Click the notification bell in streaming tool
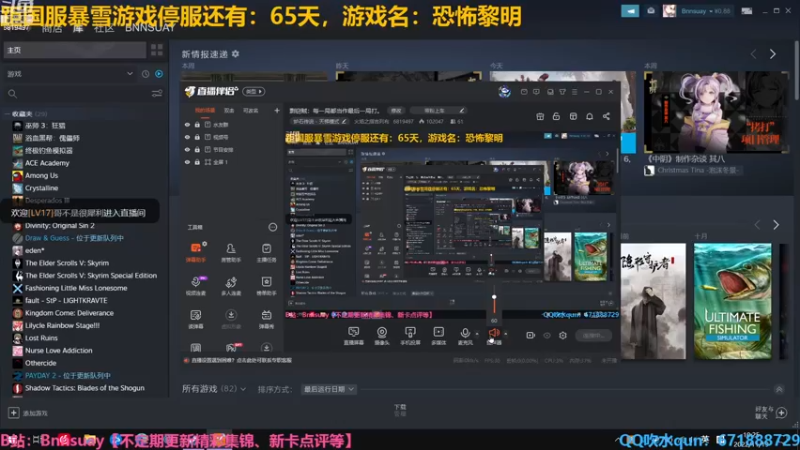The image size is (800, 450). tap(589, 116)
